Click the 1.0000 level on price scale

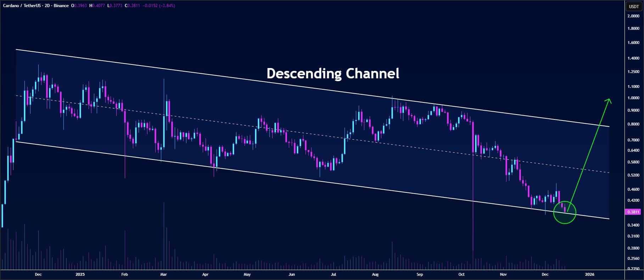(x=633, y=98)
